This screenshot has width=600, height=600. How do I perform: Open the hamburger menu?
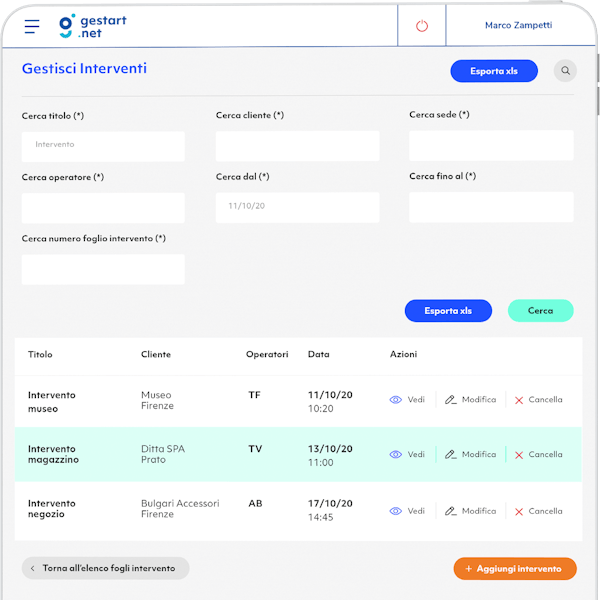32,26
